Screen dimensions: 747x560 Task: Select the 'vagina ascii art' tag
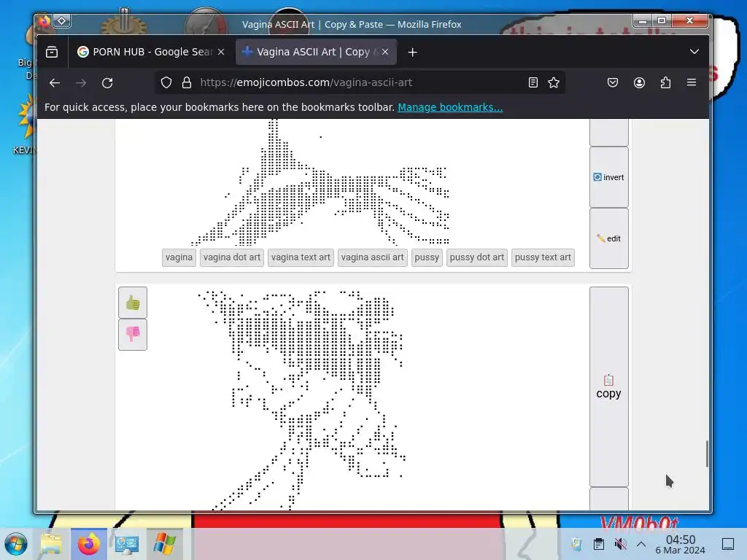pyautogui.click(x=373, y=257)
